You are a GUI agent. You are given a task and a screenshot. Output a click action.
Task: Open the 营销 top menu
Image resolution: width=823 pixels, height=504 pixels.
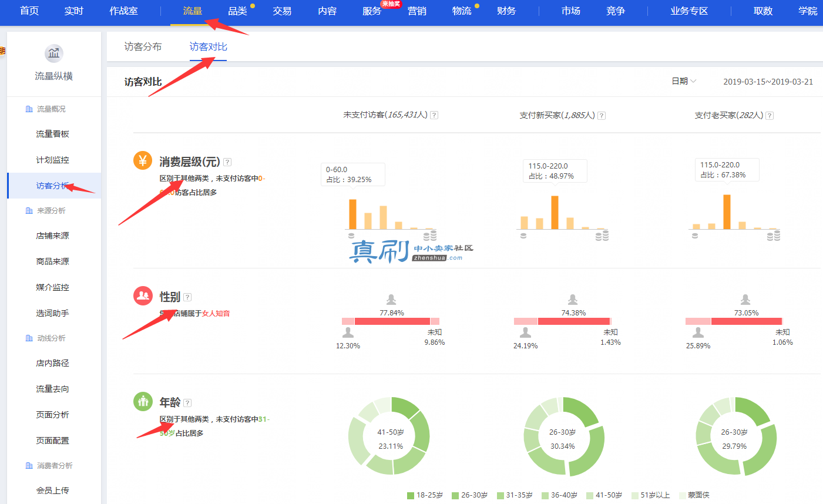(417, 11)
